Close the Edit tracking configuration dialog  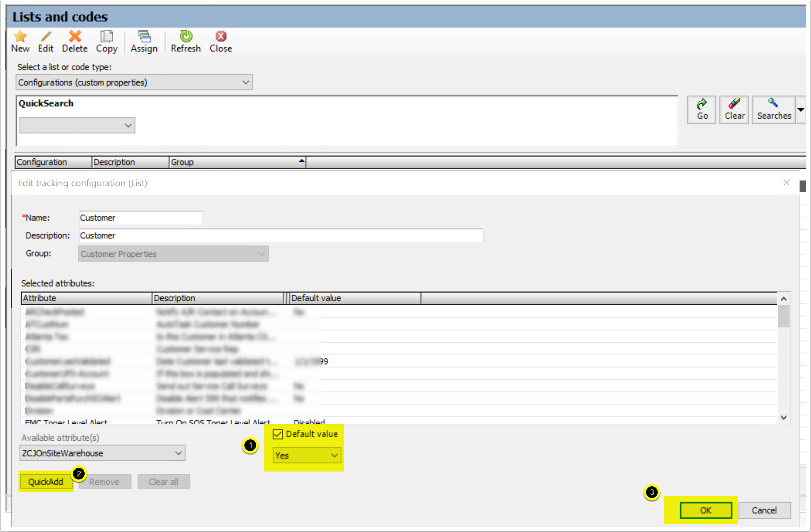point(787,182)
